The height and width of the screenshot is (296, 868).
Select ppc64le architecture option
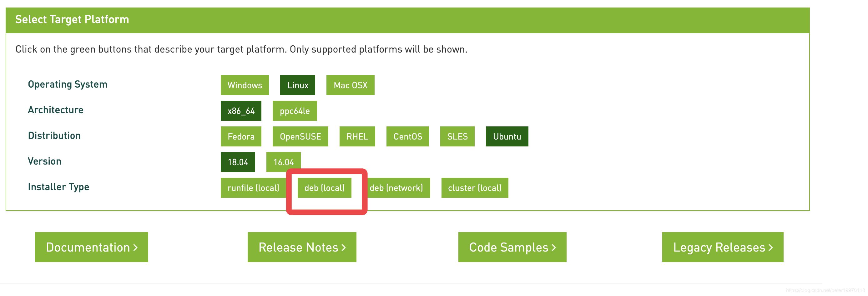click(295, 111)
